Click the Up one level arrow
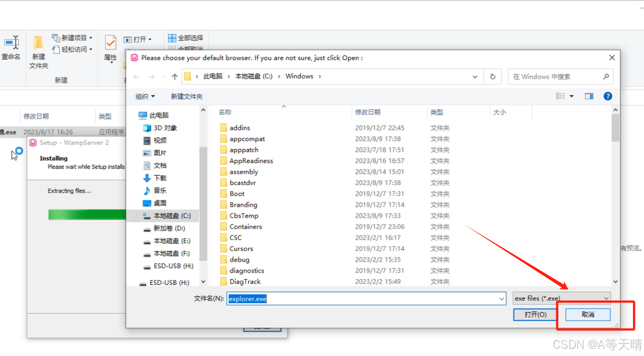Viewport: 644px width, 356px height. [175, 77]
